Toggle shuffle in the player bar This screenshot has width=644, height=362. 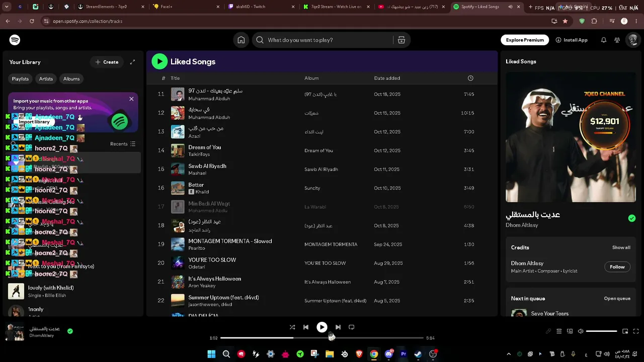292,327
